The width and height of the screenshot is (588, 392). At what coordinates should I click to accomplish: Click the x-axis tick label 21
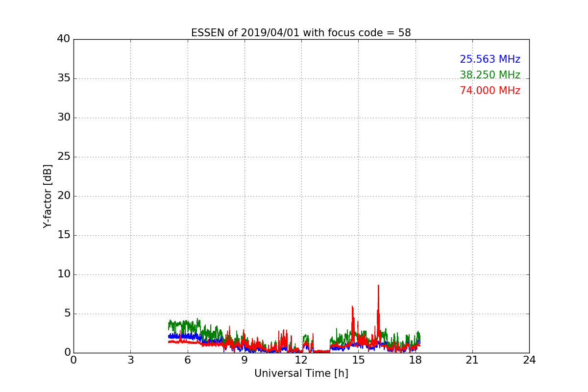472,360
